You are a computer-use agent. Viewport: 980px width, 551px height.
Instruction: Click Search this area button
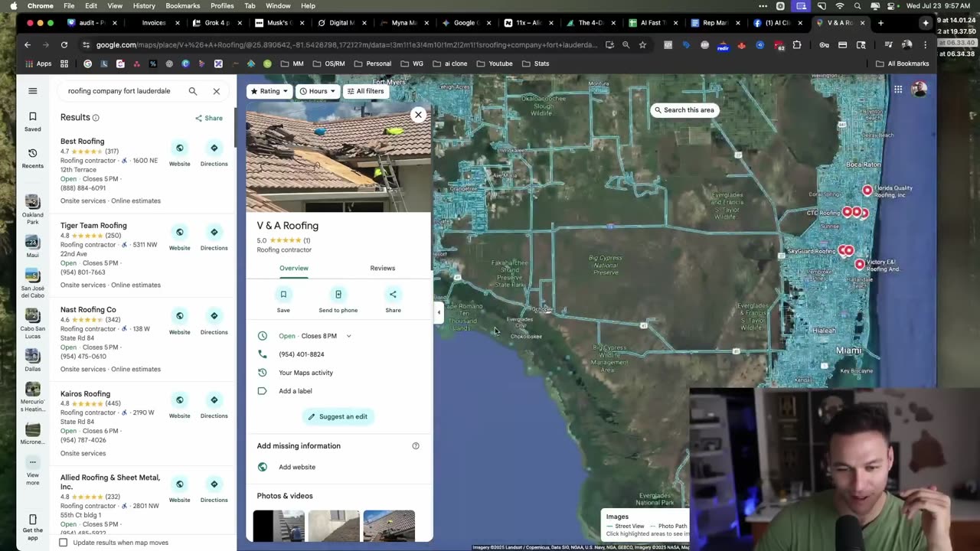[x=684, y=110]
